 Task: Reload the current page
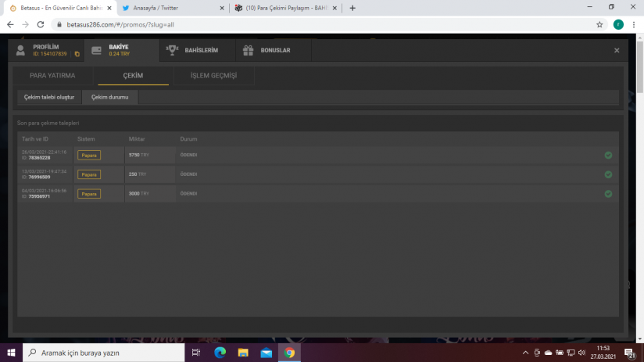pos(41,25)
